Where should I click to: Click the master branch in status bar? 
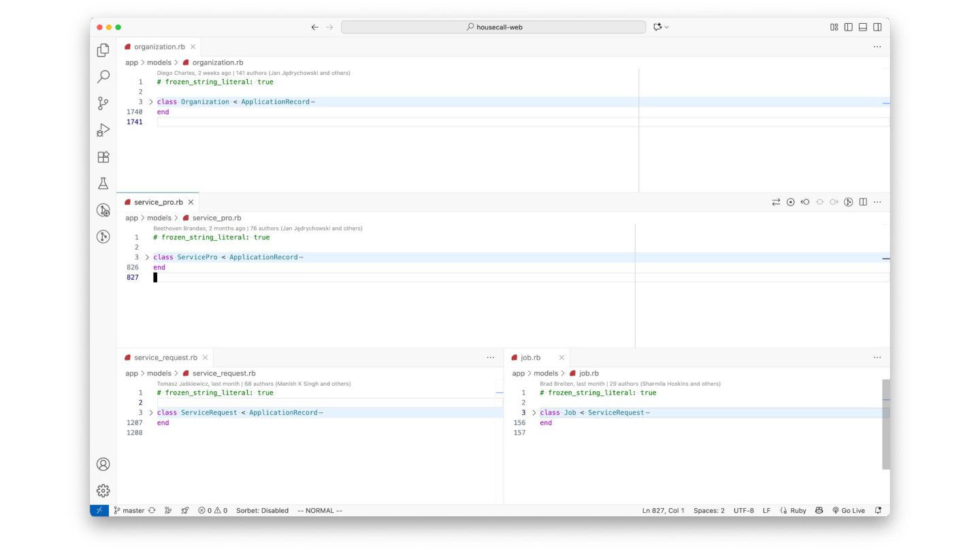point(129,510)
